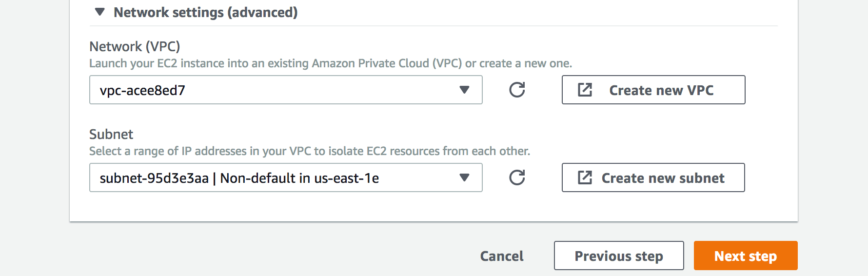
Task: Collapse the Network settings (advanced) triangle
Action: click(100, 12)
